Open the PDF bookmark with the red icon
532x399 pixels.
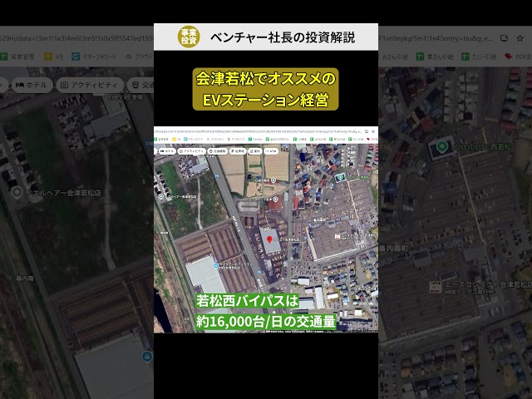(518, 57)
